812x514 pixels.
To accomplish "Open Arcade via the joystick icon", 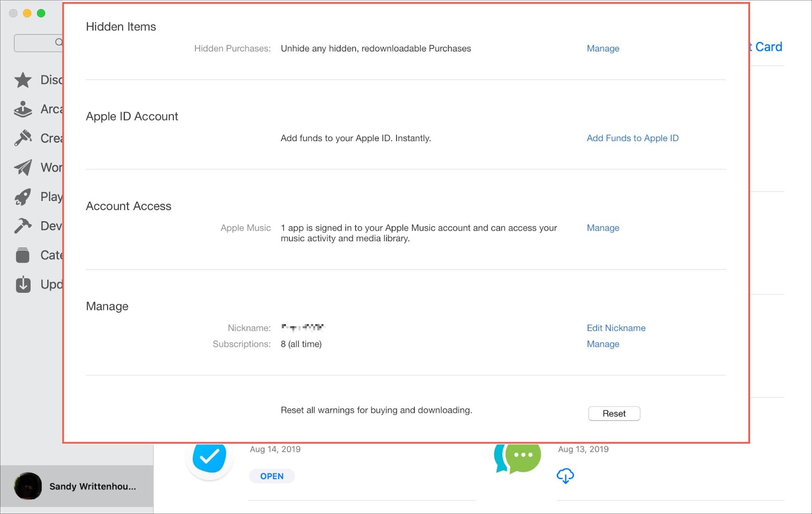I will 23,109.
